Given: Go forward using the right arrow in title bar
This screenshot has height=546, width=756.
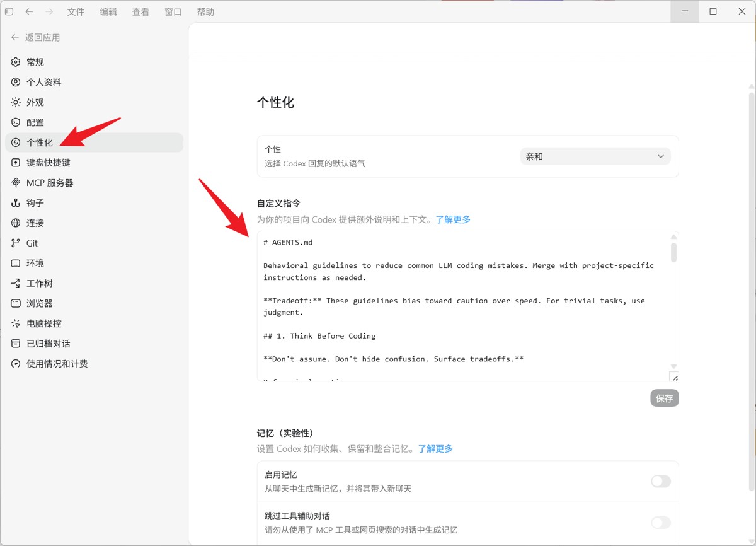Looking at the screenshot, I should [x=49, y=11].
